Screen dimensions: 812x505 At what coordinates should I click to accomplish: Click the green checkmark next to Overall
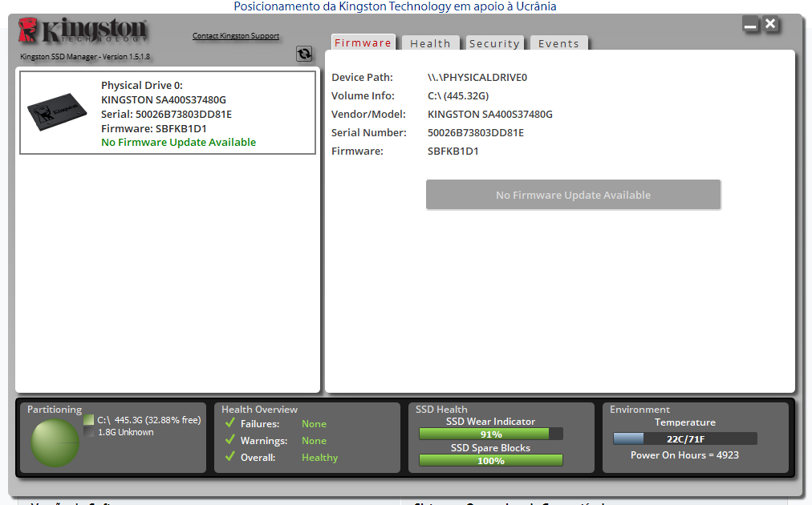230,456
